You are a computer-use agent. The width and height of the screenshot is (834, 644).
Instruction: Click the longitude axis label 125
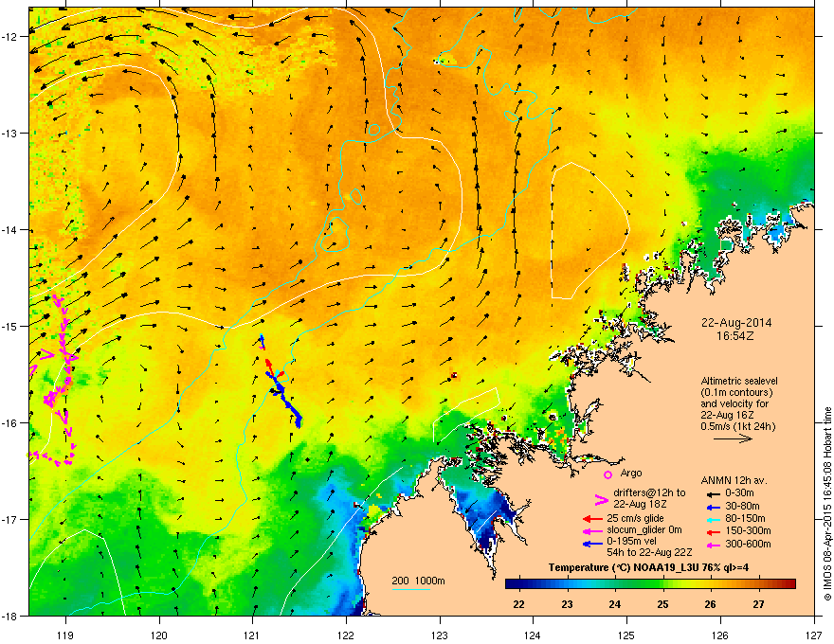626,635
